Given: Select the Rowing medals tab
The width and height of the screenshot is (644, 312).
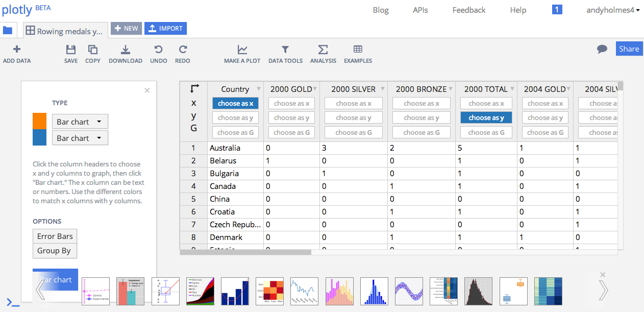Looking at the screenshot, I should click(65, 31).
